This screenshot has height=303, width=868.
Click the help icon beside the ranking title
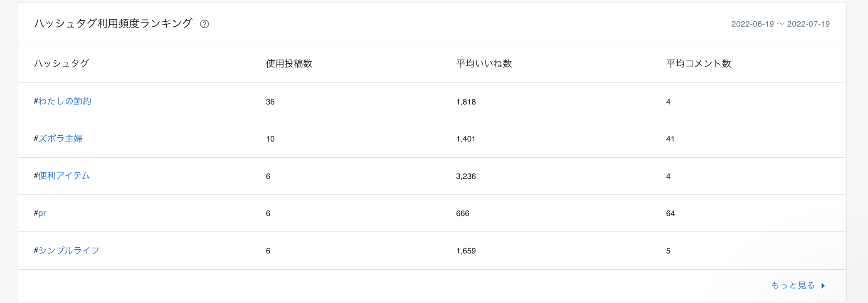point(205,24)
